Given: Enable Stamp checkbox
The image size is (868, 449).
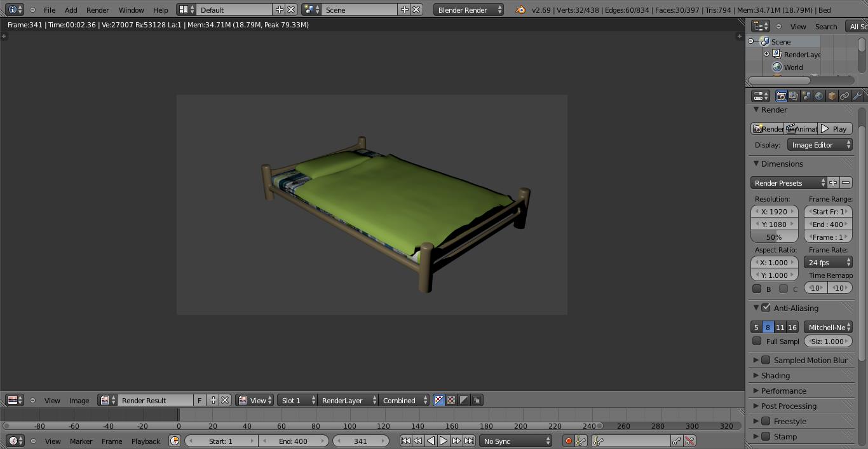Looking at the screenshot, I should pos(766,436).
